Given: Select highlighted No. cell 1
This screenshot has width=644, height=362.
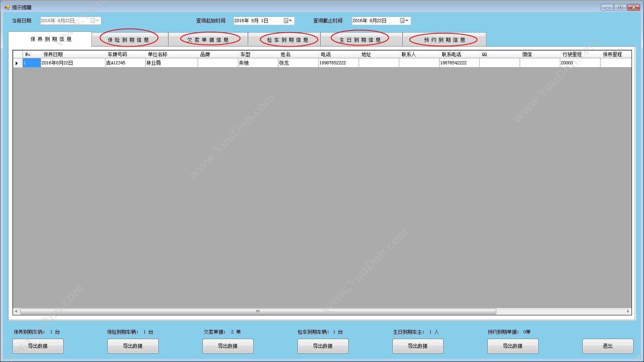Looking at the screenshot, I should click(32, 63).
